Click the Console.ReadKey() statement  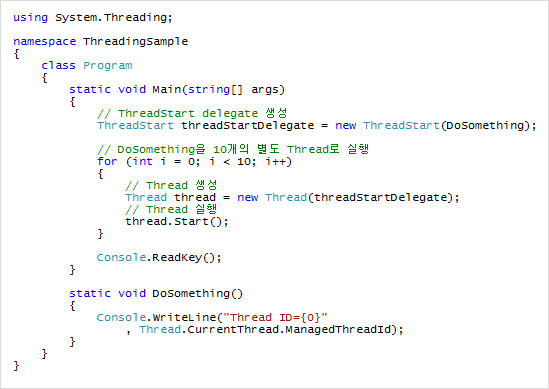159,258
